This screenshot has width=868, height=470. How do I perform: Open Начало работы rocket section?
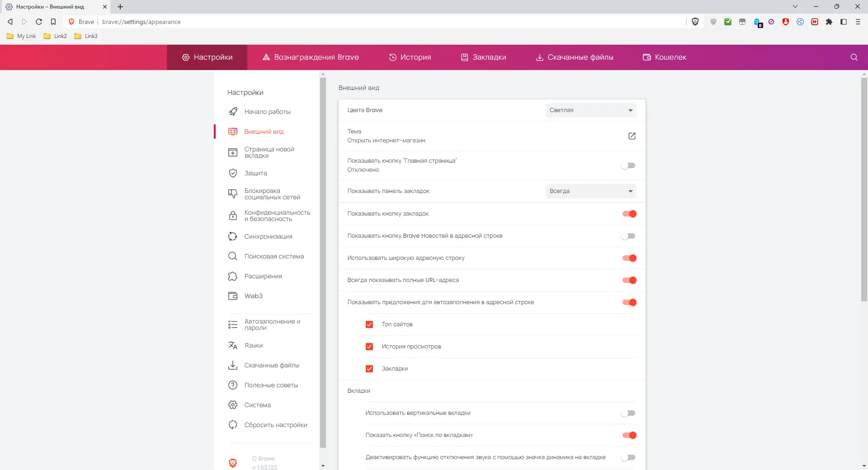point(267,112)
